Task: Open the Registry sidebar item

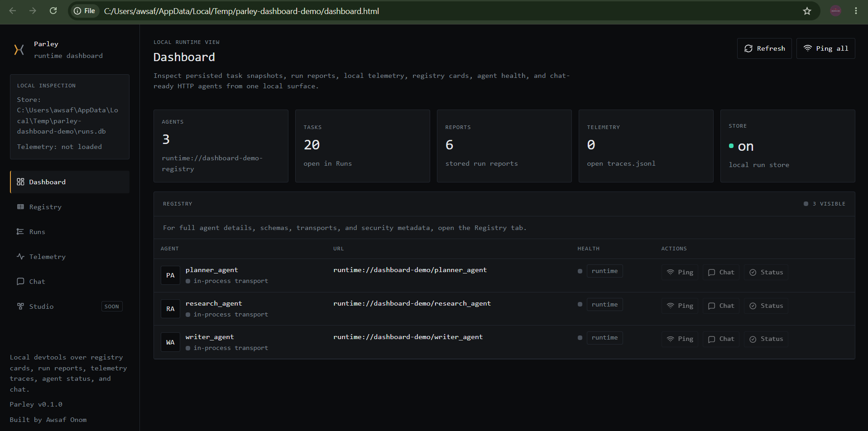Action: (70, 207)
